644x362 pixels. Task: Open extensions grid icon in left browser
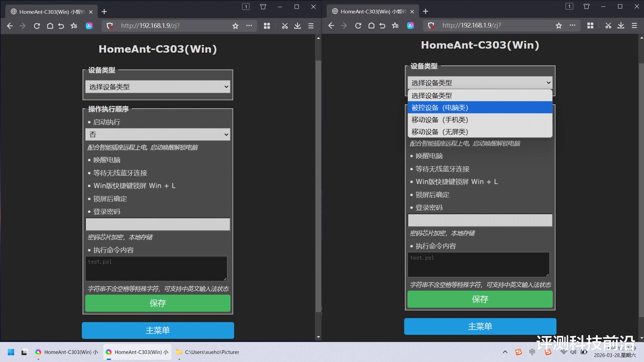click(267, 26)
